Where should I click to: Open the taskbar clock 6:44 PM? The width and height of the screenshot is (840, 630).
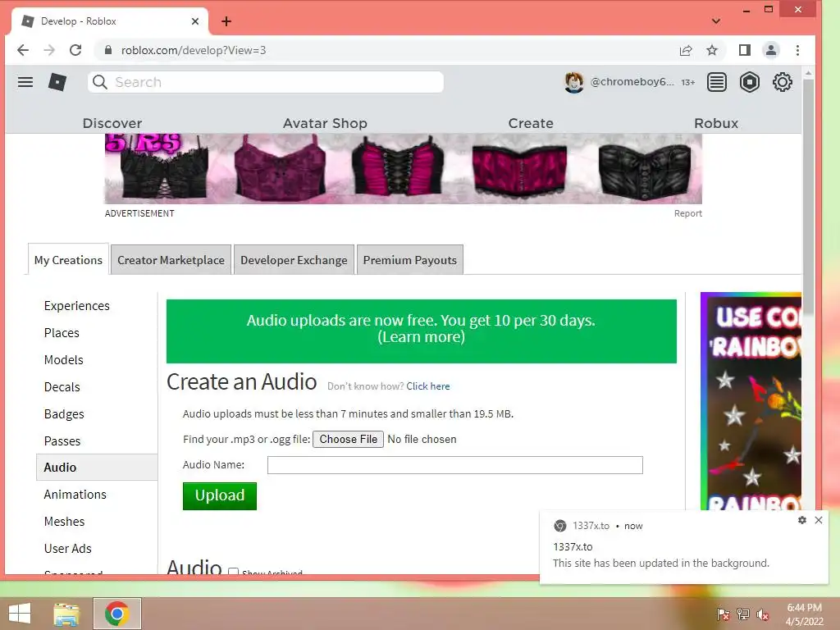tap(804, 614)
